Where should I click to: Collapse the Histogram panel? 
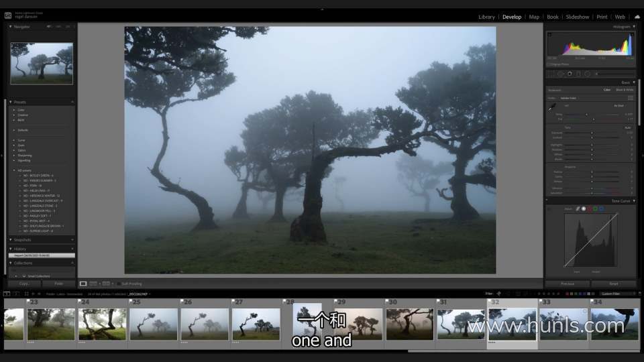click(x=634, y=27)
